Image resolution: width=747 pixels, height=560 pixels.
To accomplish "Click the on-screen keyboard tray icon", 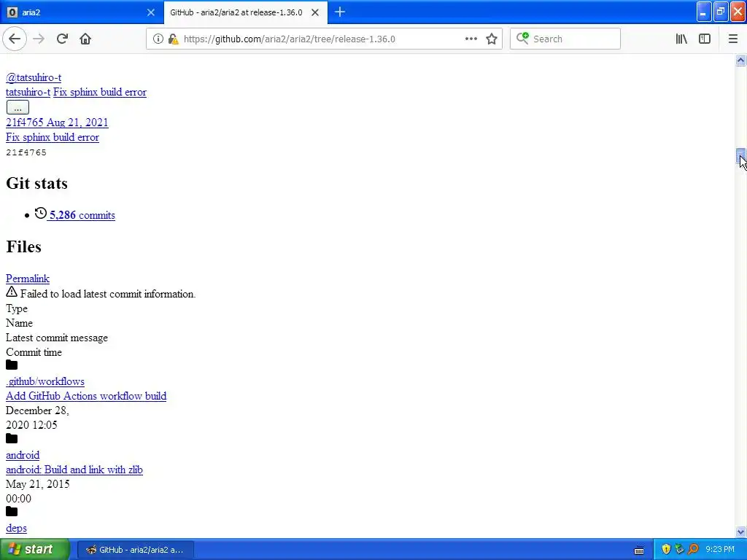I will pos(639,550).
